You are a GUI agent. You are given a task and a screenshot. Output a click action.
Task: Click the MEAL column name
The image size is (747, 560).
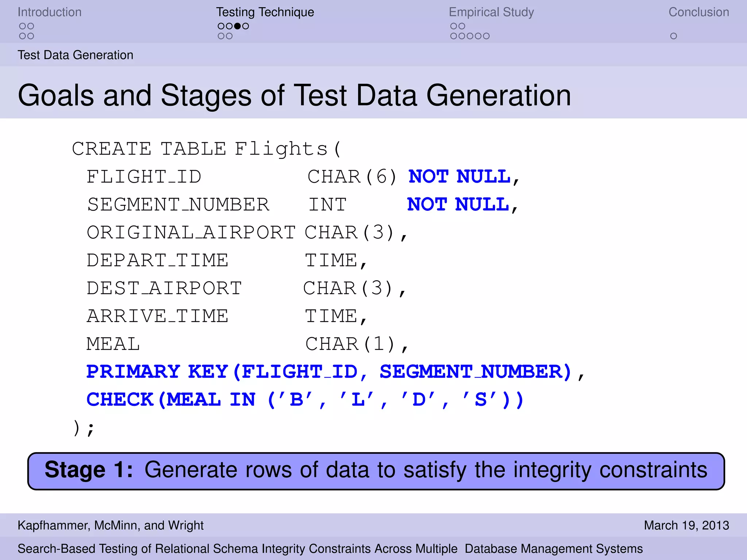pyautogui.click(x=113, y=344)
